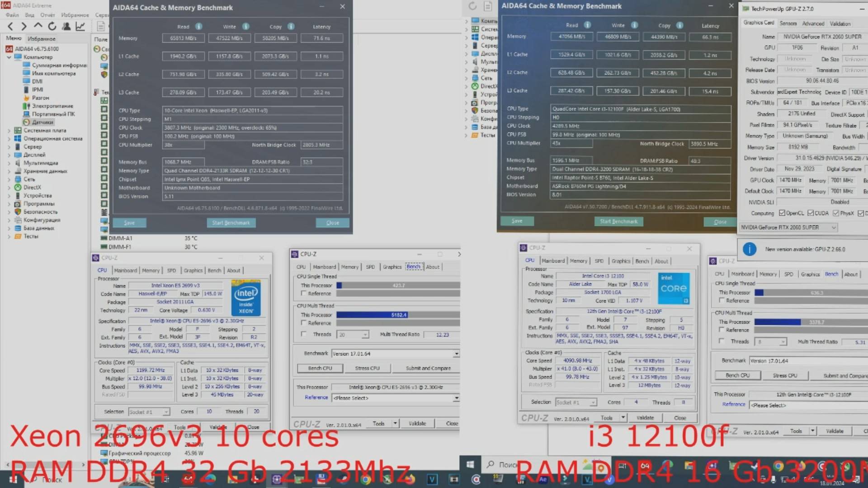This screenshot has width=868, height=488.
Task: Select DirectX in the left AIDA64 tree
Action: pyautogui.click(x=32, y=187)
